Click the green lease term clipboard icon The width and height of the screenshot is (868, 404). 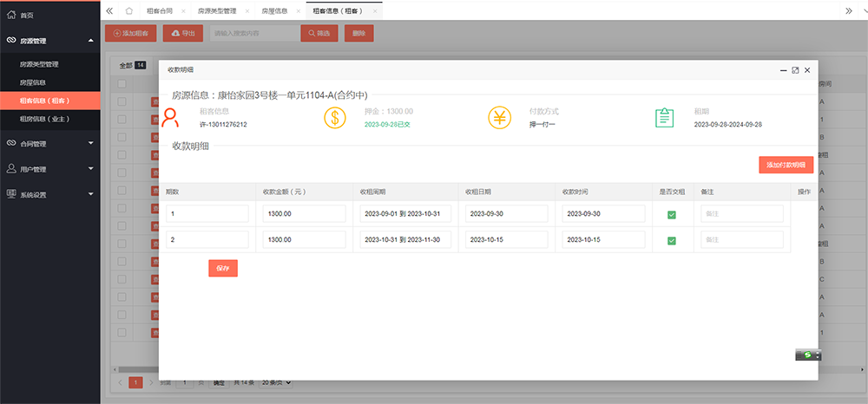coord(665,118)
